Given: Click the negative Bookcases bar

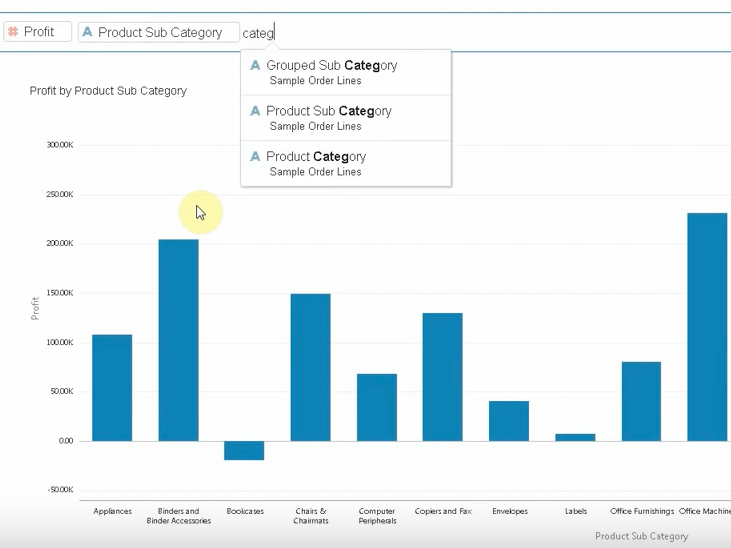Looking at the screenshot, I should 244,450.
